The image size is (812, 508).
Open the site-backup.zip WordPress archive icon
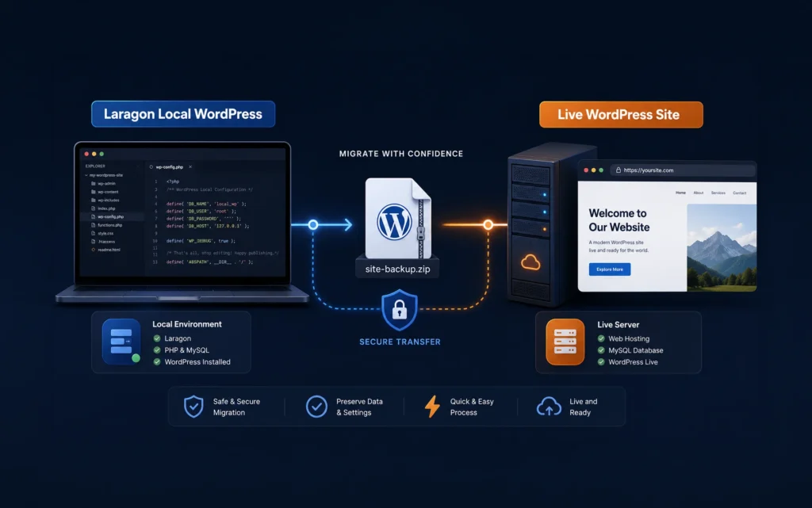tap(398, 218)
